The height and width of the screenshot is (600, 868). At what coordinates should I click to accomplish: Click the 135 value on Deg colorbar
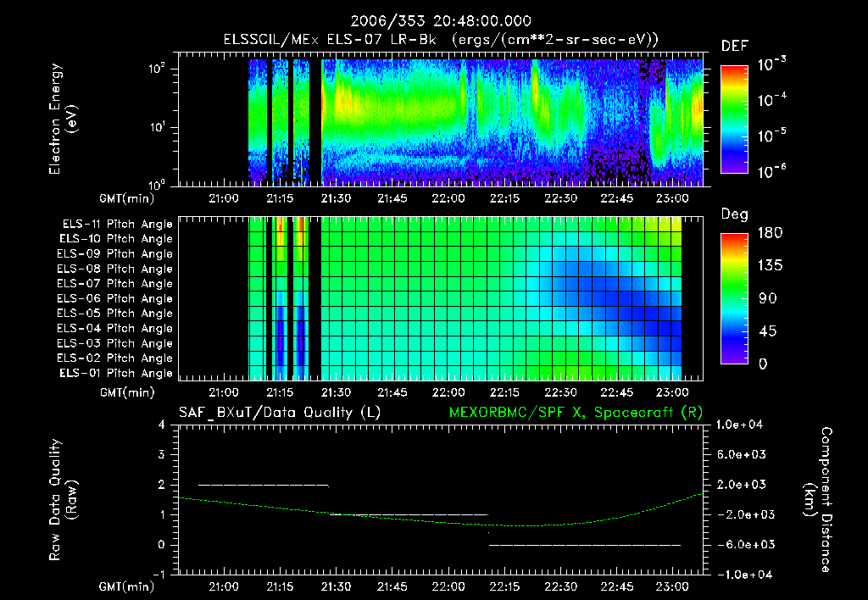[770, 266]
